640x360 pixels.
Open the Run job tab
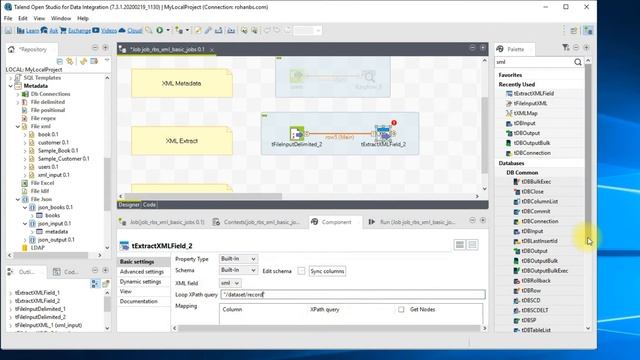412,222
